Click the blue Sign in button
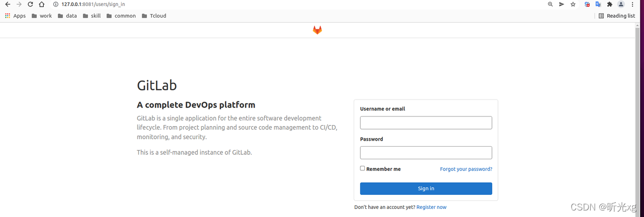The image size is (644, 217). (426, 188)
